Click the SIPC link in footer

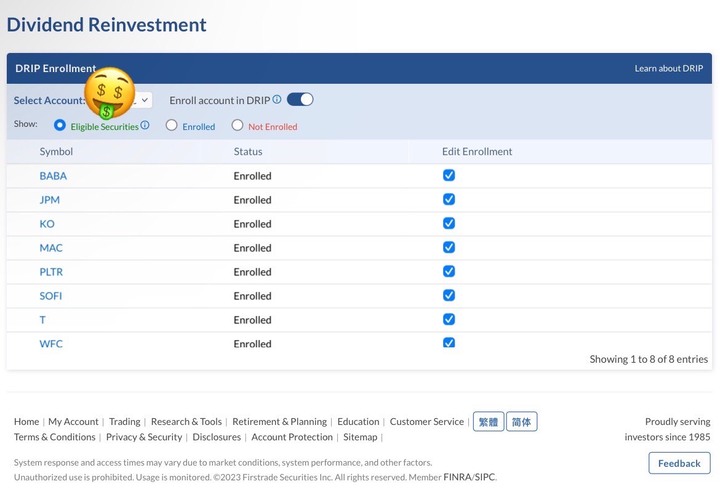(485, 477)
